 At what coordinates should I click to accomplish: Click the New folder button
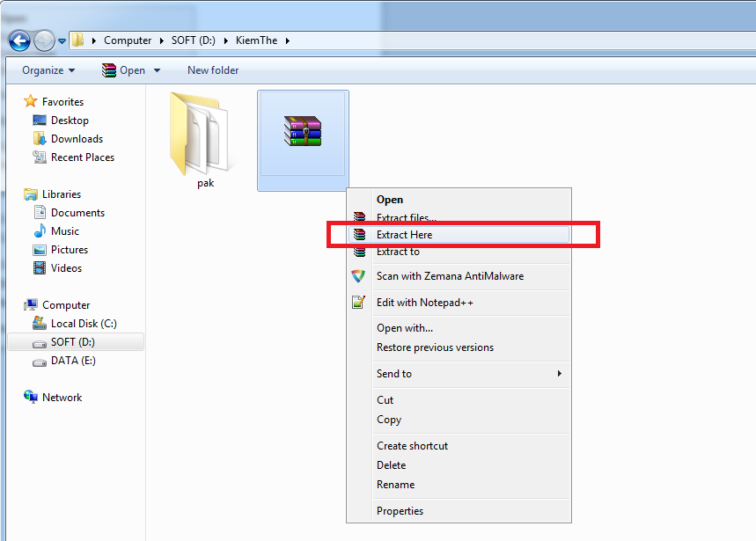tap(213, 70)
